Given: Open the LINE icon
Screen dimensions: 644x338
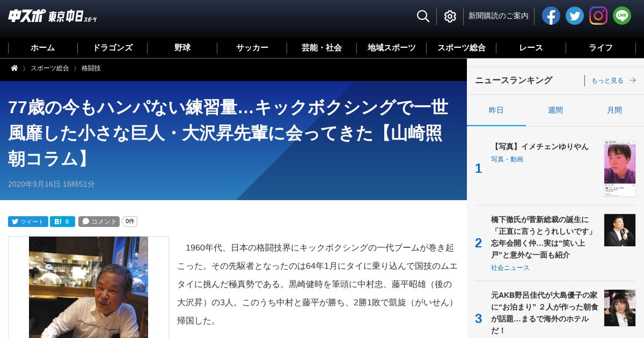Looking at the screenshot, I should (622, 16).
